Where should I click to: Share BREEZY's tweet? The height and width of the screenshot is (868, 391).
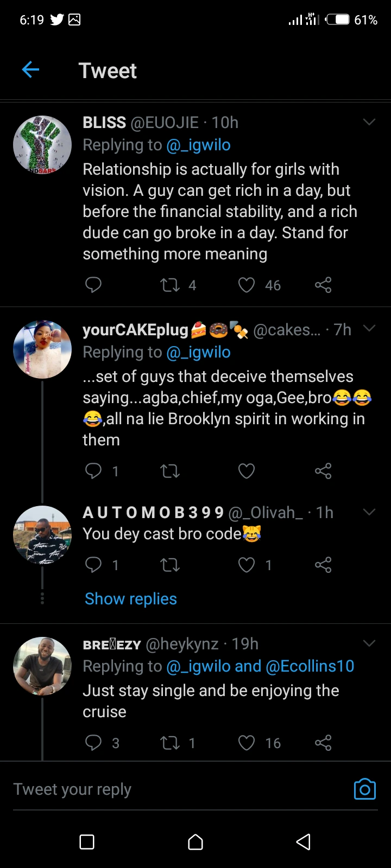tap(323, 743)
